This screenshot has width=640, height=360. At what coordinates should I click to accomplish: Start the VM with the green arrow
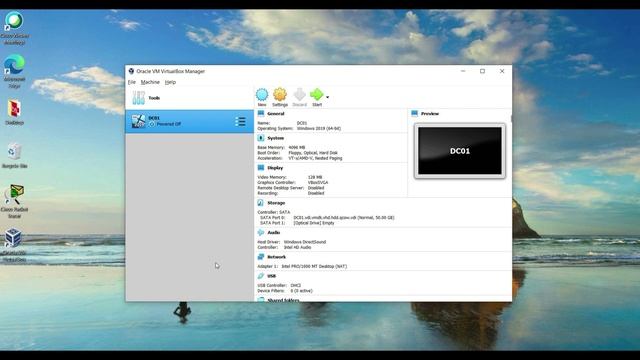tap(317, 95)
